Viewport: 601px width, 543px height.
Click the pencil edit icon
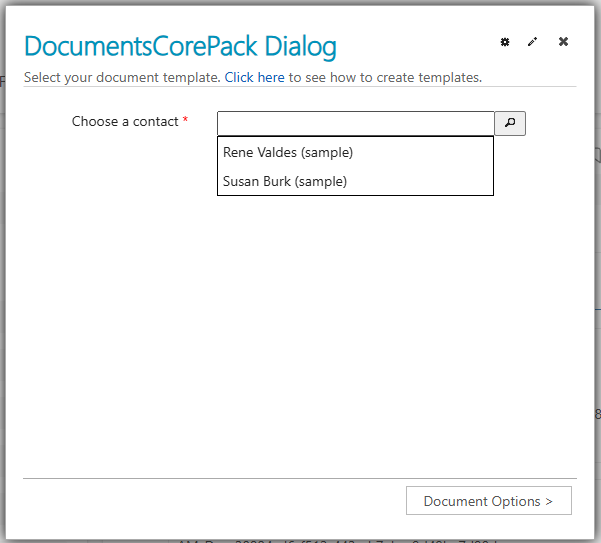click(x=532, y=42)
